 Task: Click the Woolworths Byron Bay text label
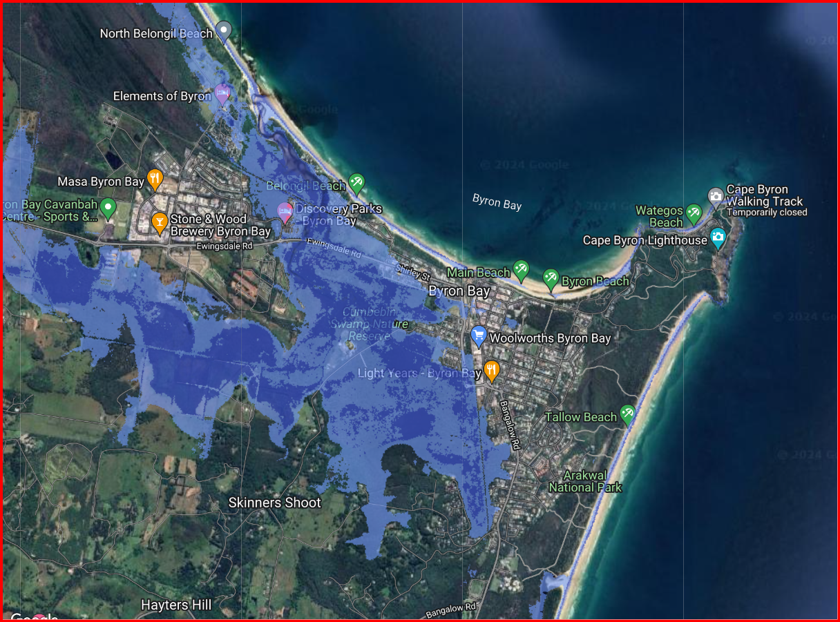click(x=551, y=338)
